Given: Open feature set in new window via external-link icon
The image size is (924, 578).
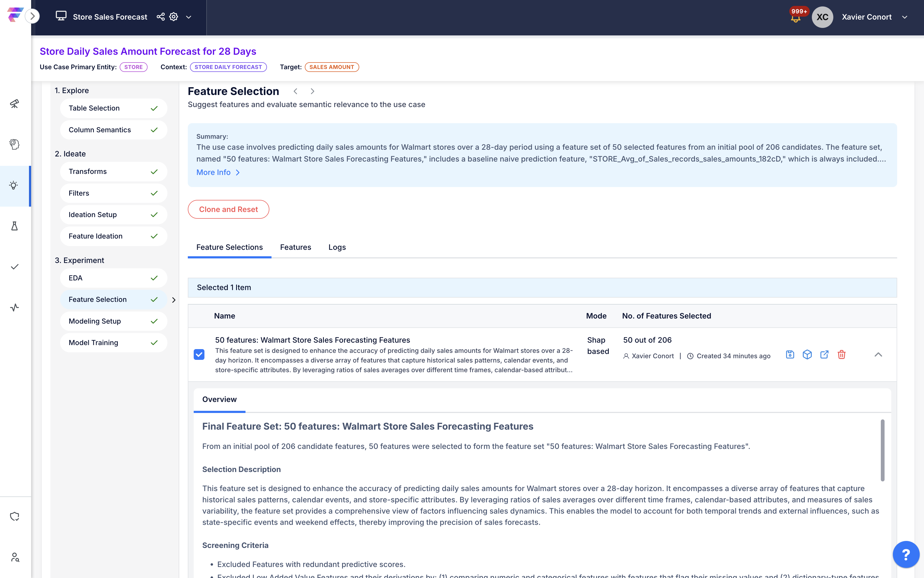Looking at the screenshot, I should click(x=824, y=355).
